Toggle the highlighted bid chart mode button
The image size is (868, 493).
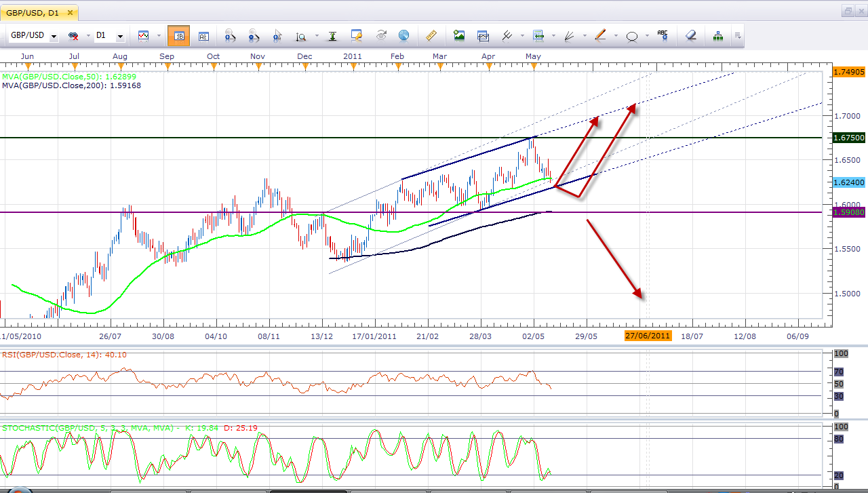click(178, 36)
